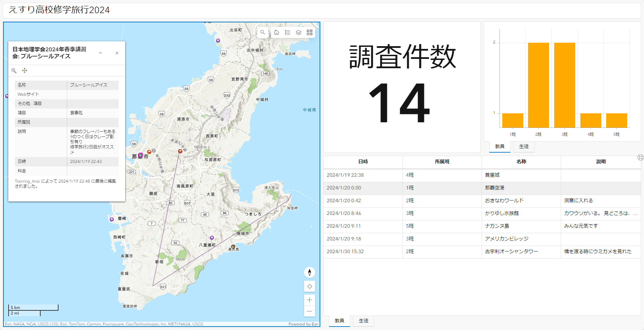Select bottom 生徒 tab under table
The width and height of the screenshot is (644, 330).
tap(363, 321)
